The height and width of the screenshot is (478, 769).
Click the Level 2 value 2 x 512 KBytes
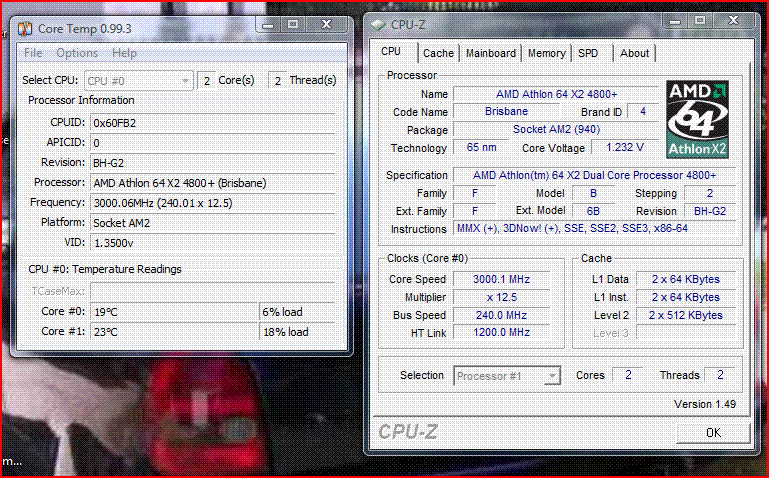click(686, 315)
